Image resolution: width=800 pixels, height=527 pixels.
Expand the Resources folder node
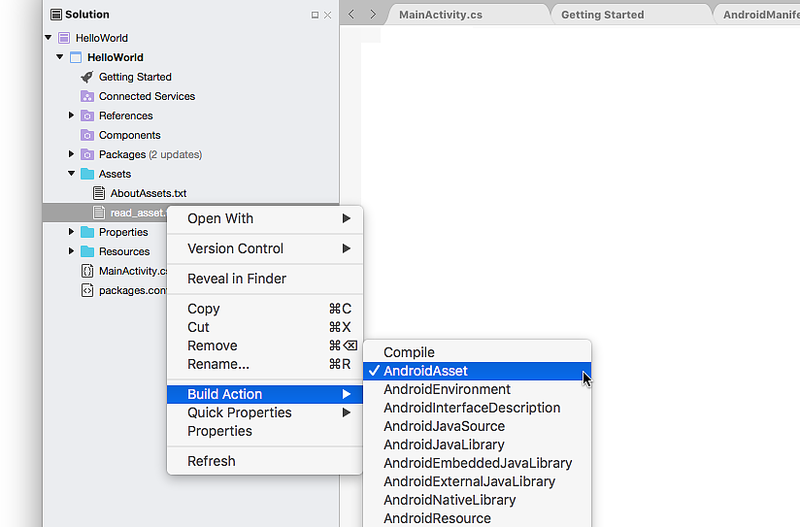[x=71, y=251]
